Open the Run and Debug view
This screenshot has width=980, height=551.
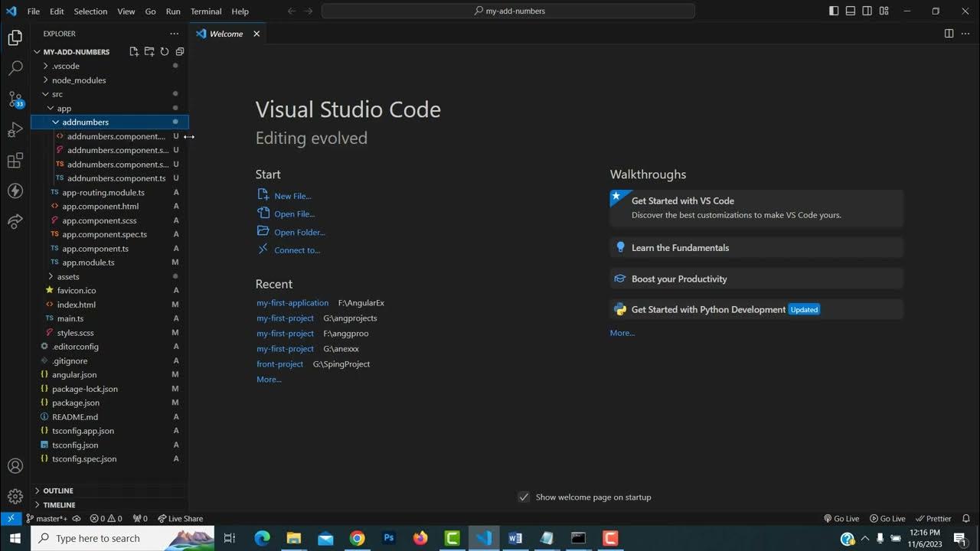pos(15,130)
